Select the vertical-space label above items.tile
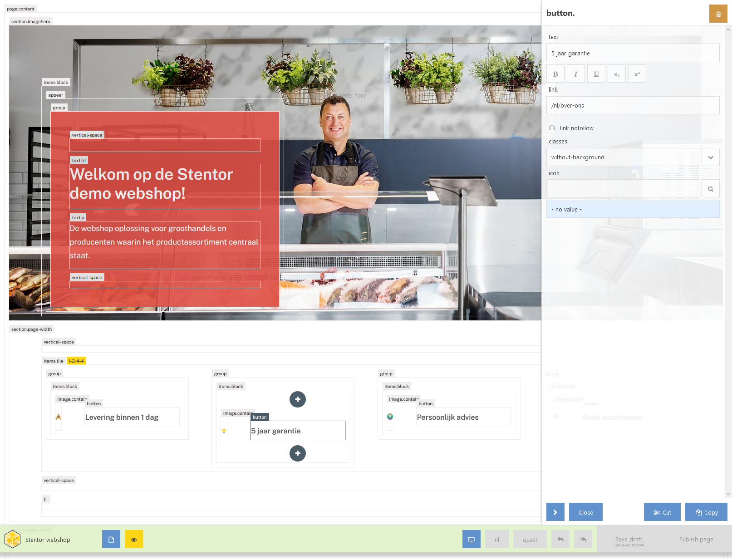This screenshot has height=560, width=732. point(59,342)
